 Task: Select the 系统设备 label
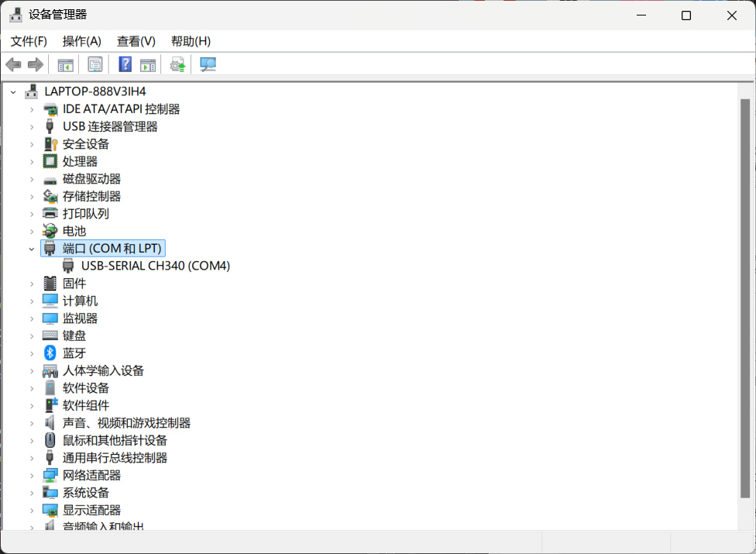[86, 493]
